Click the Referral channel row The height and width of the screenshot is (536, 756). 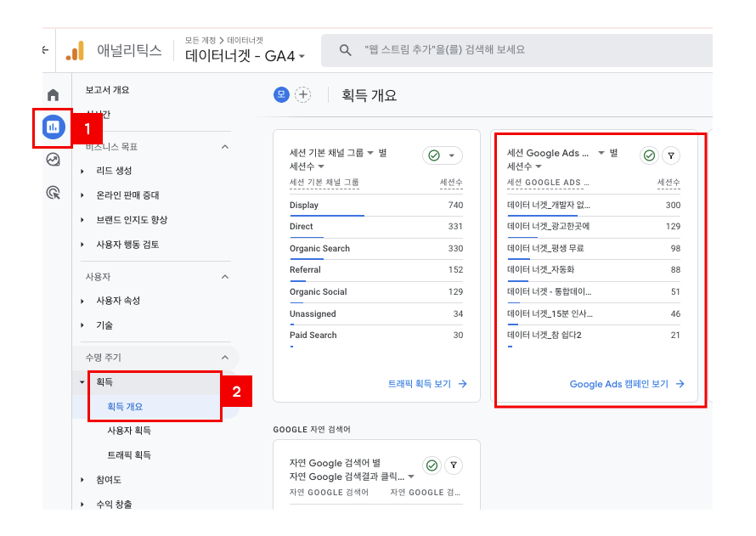pos(376,270)
